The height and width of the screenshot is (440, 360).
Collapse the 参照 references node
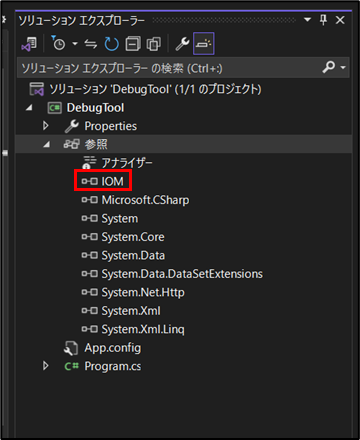[x=47, y=144]
